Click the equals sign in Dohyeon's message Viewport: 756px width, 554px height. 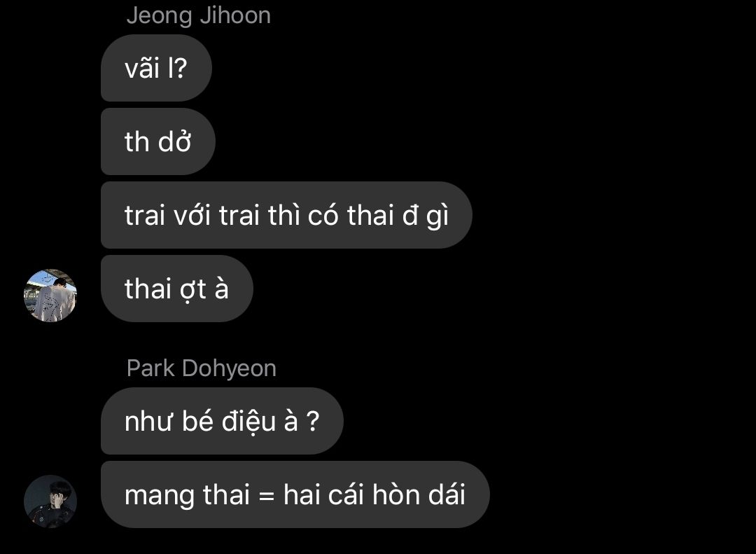tap(266, 497)
